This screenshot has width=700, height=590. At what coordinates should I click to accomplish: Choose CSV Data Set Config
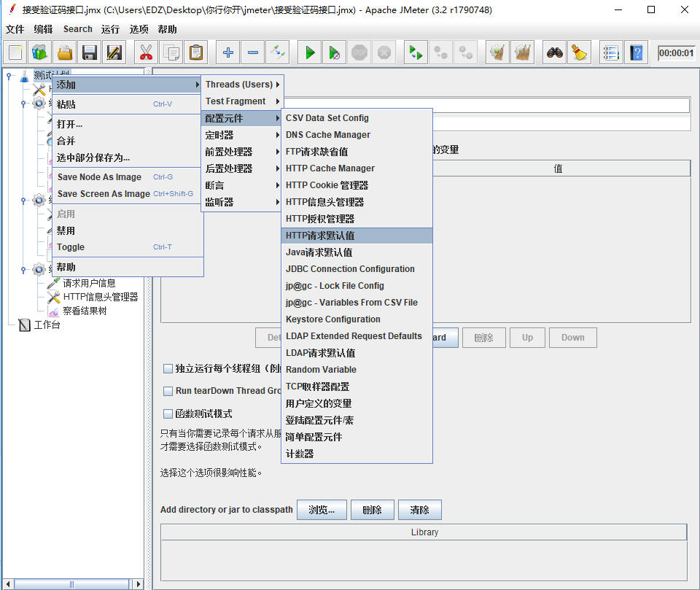tap(357, 118)
